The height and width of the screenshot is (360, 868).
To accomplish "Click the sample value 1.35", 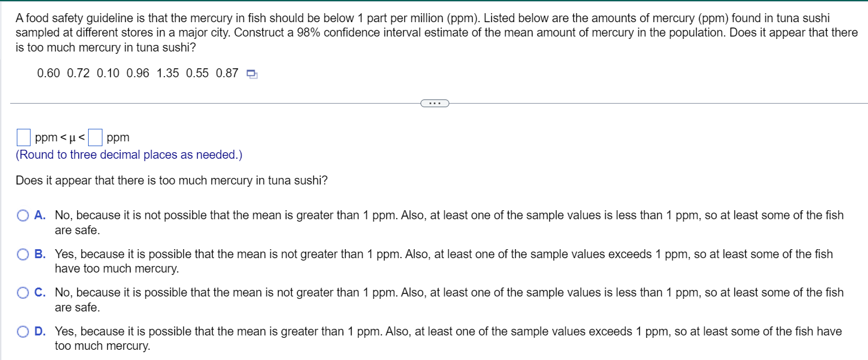I will click(x=168, y=74).
